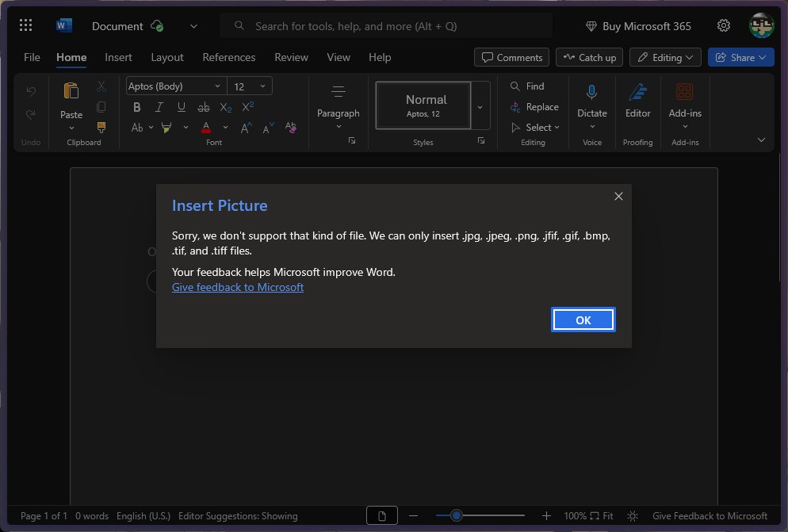The width and height of the screenshot is (788, 532).
Task: Select the Normal style
Action: (423, 105)
